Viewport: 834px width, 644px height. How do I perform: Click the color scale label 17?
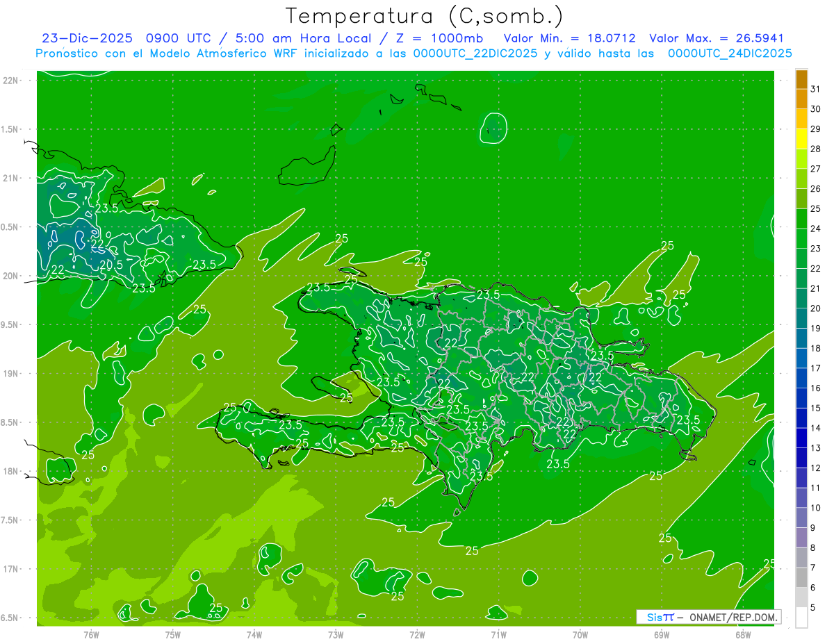click(x=815, y=368)
